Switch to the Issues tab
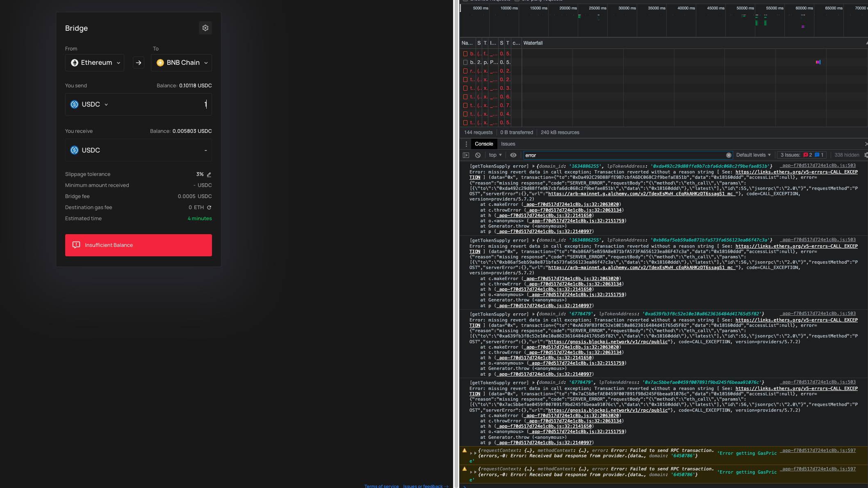Image resolution: width=868 pixels, height=488 pixels. [508, 144]
